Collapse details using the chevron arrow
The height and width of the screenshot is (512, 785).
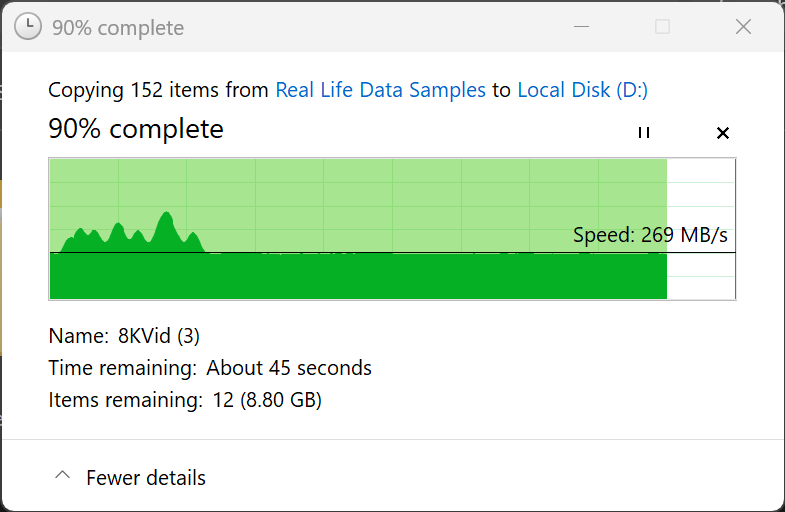[x=62, y=477]
